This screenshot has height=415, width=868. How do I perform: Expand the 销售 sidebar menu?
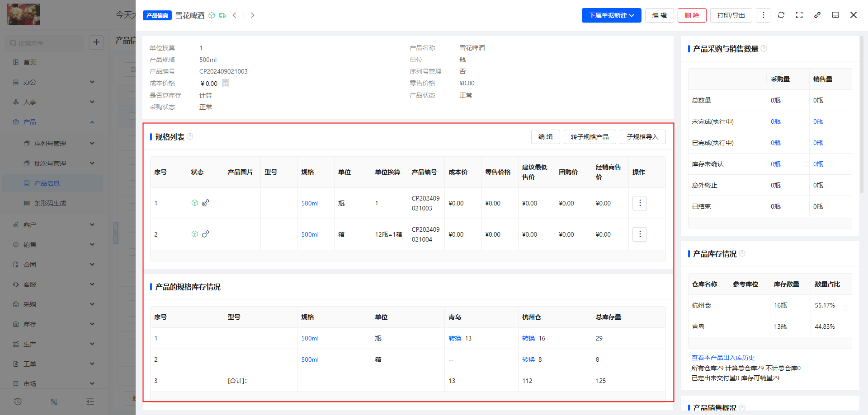point(54,245)
